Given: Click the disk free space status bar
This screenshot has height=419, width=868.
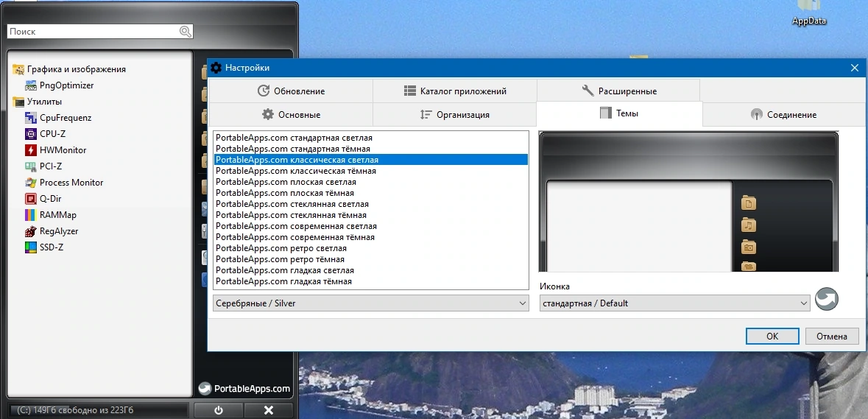Looking at the screenshot, I should point(99,410).
